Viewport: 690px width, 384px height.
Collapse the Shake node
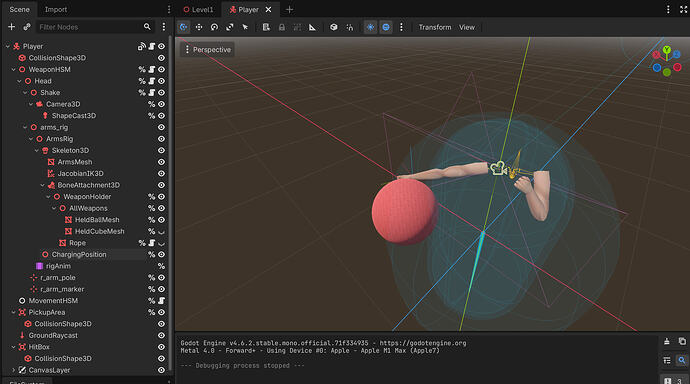pyautogui.click(x=25, y=93)
